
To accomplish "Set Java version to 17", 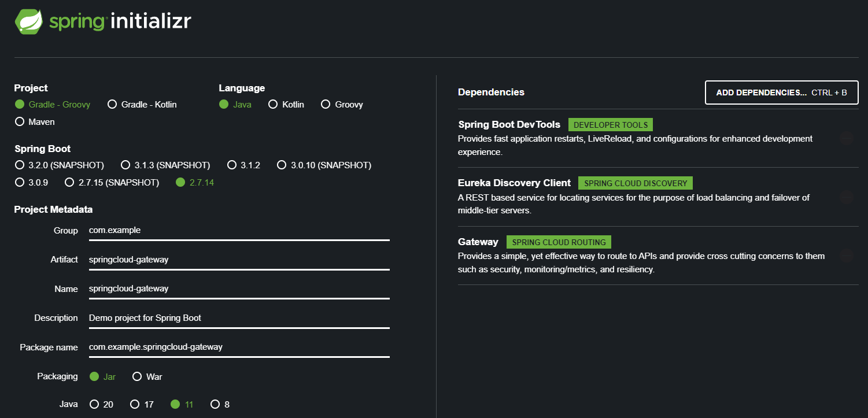I will [x=142, y=405].
